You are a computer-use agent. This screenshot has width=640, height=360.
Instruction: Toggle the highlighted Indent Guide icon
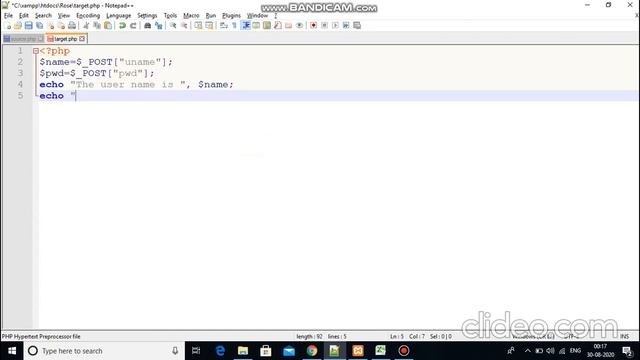pos(246,26)
